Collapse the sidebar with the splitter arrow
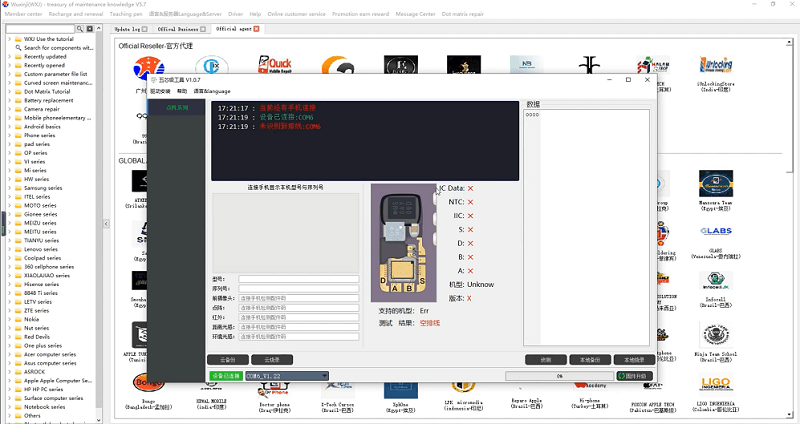Screen dimensions: 800x424 click(106, 223)
